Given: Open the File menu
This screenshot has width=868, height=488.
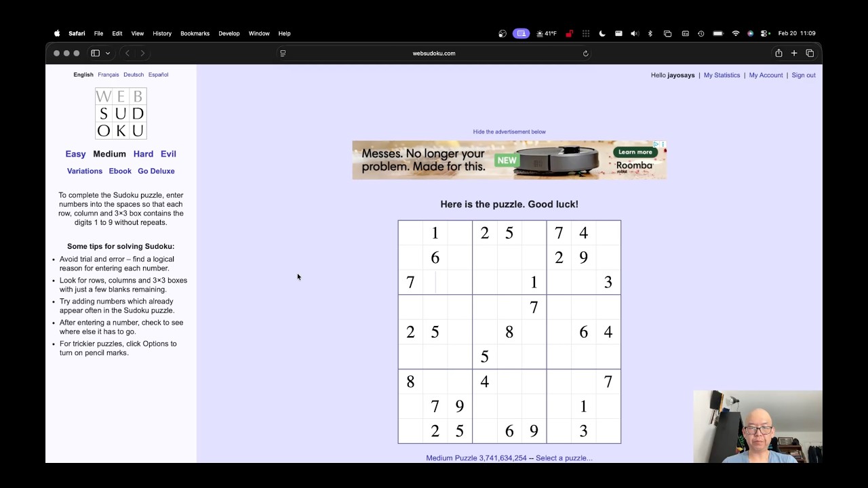Looking at the screenshot, I should tap(98, 33).
